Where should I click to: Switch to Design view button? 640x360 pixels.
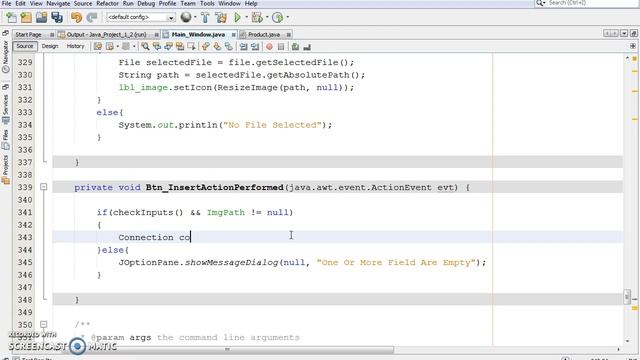tap(50, 47)
